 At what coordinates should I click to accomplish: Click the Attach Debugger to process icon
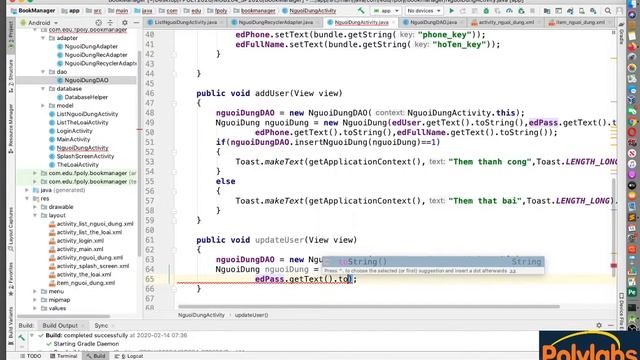pyautogui.click(x=521, y=11)
